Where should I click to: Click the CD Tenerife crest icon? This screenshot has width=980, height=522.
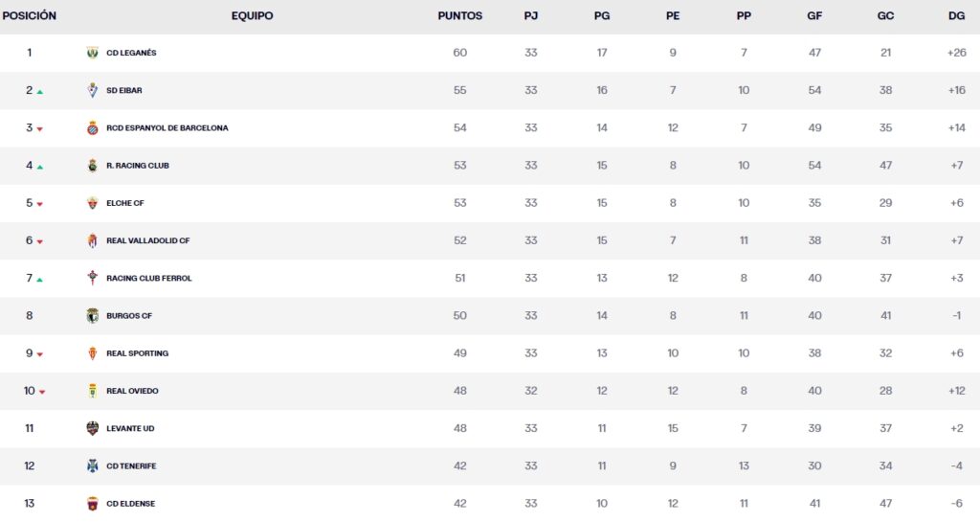coord(93,465)
